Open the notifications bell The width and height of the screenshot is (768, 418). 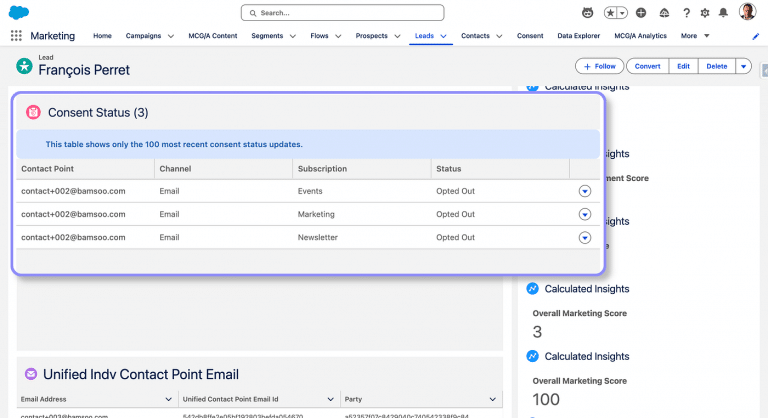[x=723, y=13]
